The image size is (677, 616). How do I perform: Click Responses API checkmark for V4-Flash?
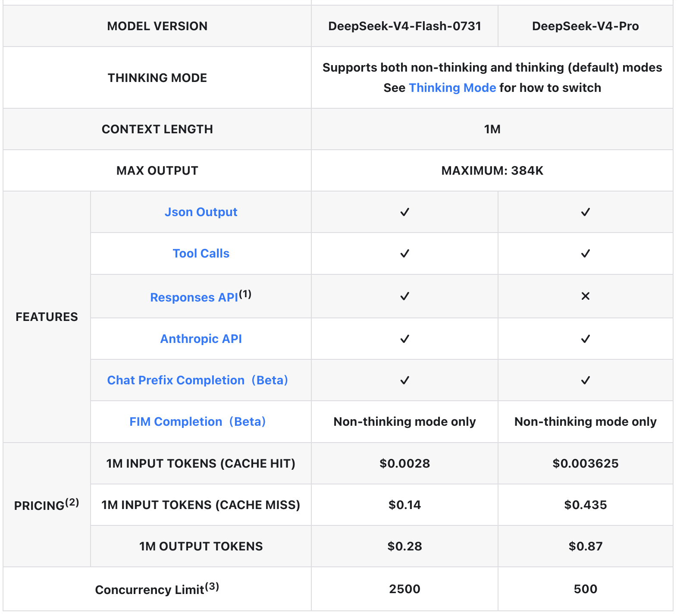[x=404, y=296]
